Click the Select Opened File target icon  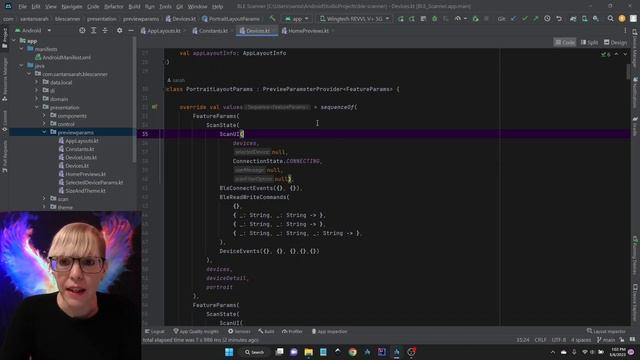tap(82, 31)
